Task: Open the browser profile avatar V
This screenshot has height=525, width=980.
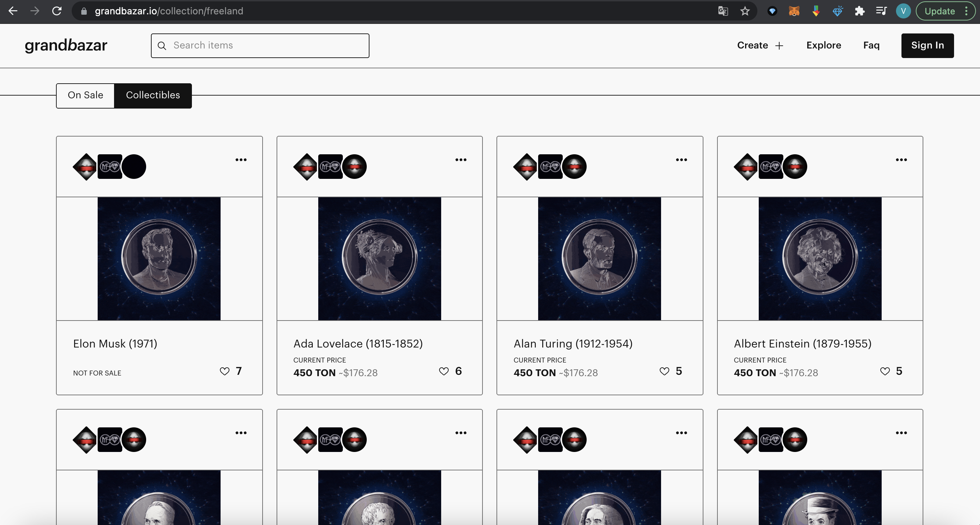Action: [x=903, y=11]
